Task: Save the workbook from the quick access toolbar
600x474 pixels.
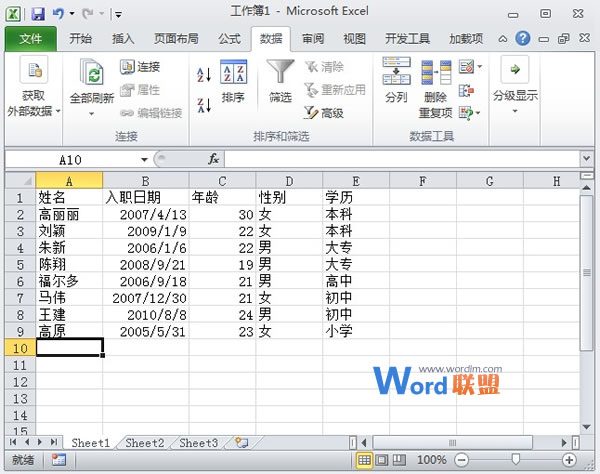Action: [38, 15]
